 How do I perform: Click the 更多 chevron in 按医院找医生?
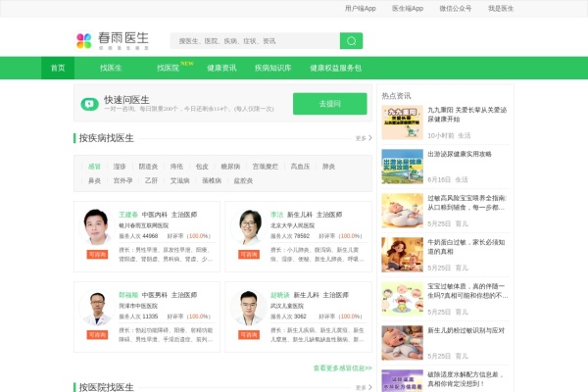click(370, 387)
